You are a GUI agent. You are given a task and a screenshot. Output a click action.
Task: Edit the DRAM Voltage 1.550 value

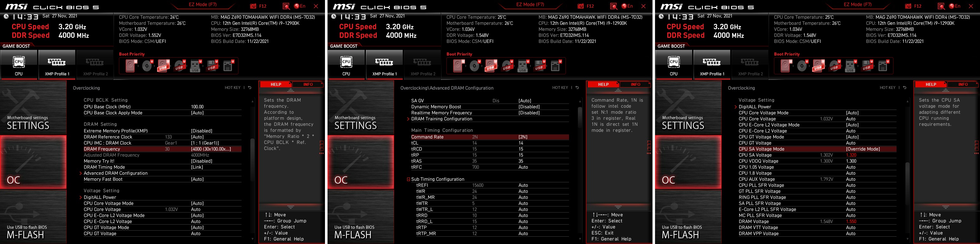[851, 221]
